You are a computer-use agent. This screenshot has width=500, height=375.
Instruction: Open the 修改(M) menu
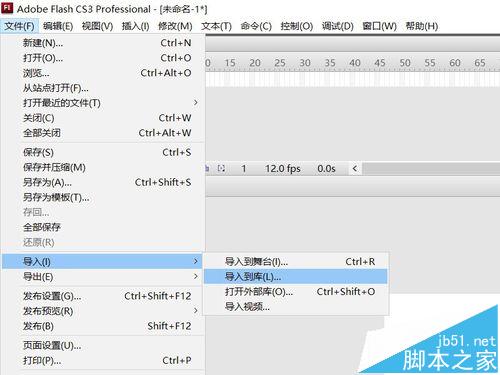click(x=175, y=26)
